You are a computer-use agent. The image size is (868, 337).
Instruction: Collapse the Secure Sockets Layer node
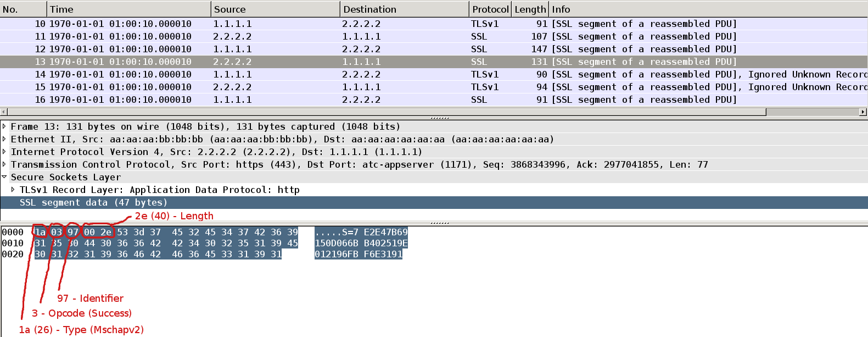(4, 177)
